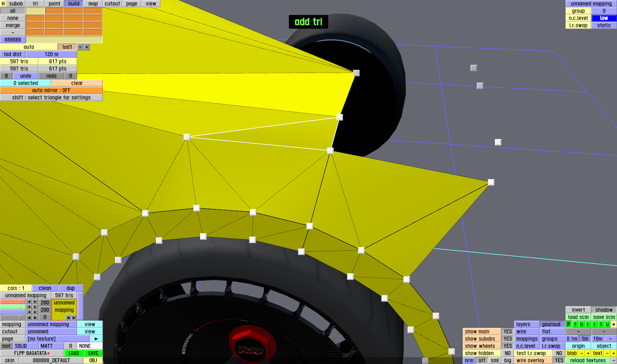The width and height of the screenshot is (617, 364).
Task: Open the 888888_DEFAULT skin selector
Action: (x=51, y=360)
